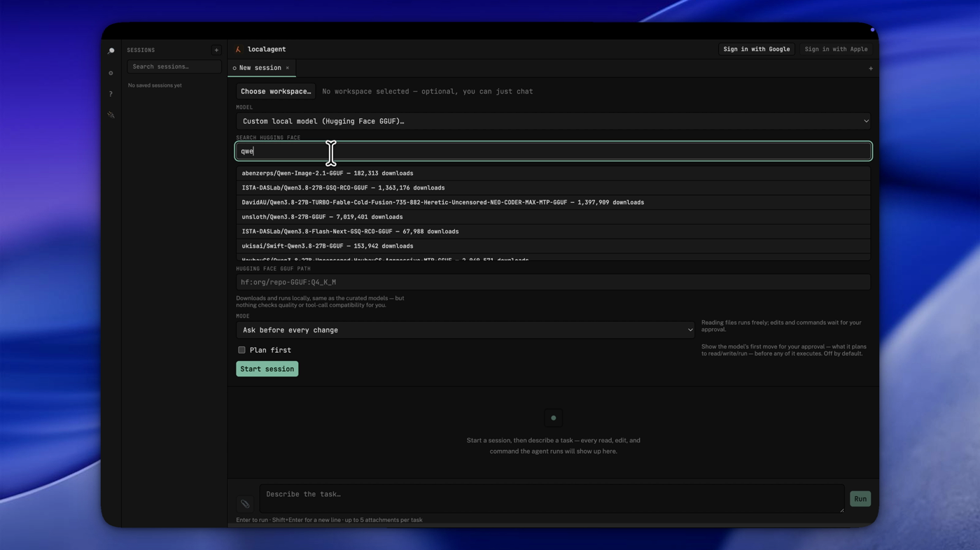Image resolution: width=980 pixels, height=550 pixels.
Task: Click the paperclip attachment icon
Action: tap(245, 504)
